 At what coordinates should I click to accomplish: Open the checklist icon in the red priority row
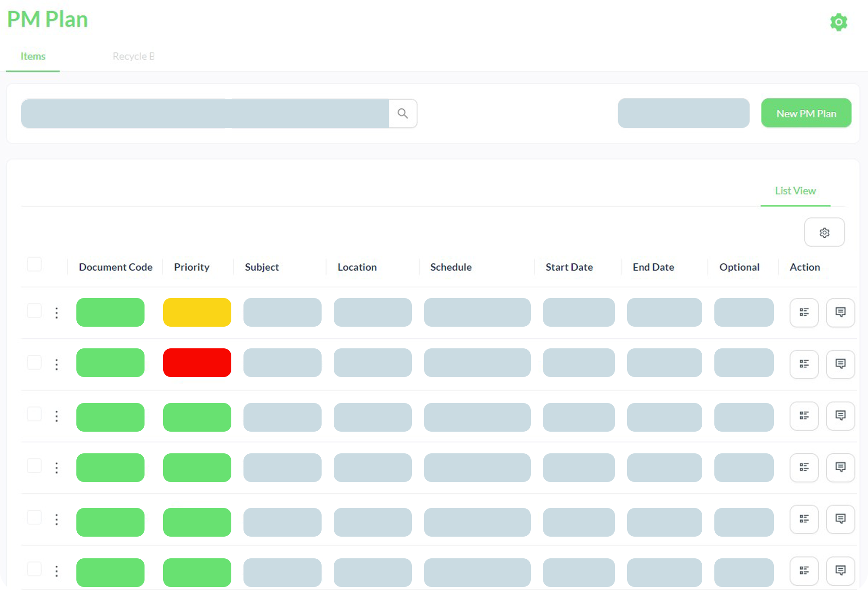coord(804,364)
